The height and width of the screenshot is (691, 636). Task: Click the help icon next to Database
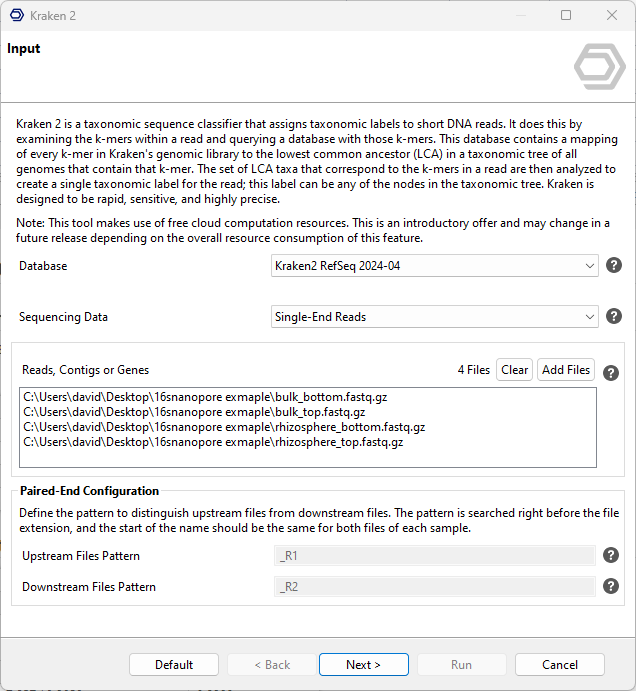point(615,266)
